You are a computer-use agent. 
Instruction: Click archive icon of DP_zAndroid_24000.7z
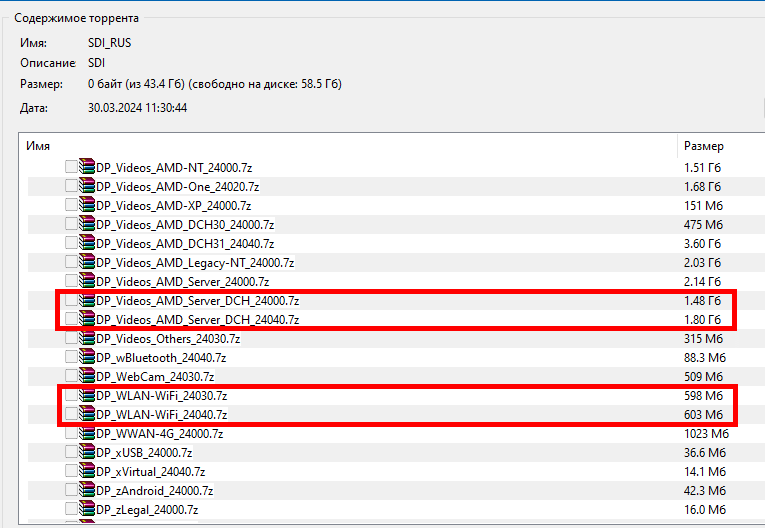87,490
